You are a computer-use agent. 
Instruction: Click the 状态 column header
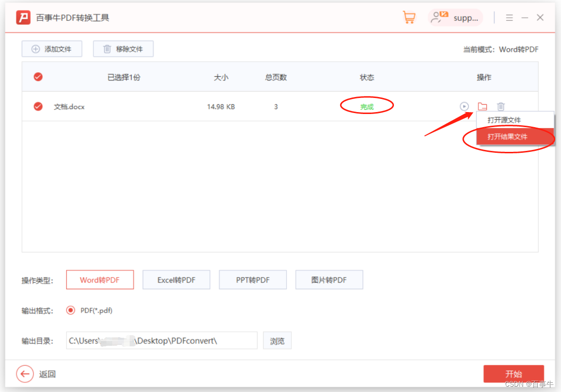tap(367, 77)
